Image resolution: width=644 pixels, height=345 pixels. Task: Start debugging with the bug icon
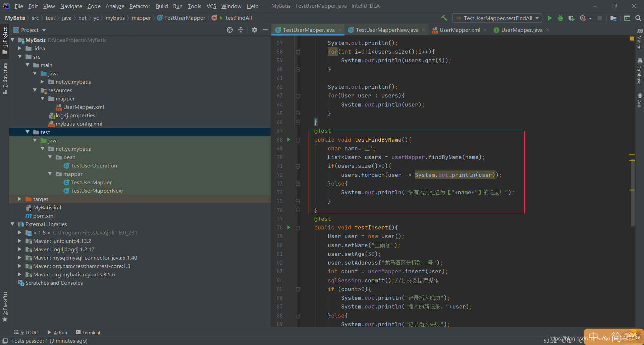pos(560,18)
